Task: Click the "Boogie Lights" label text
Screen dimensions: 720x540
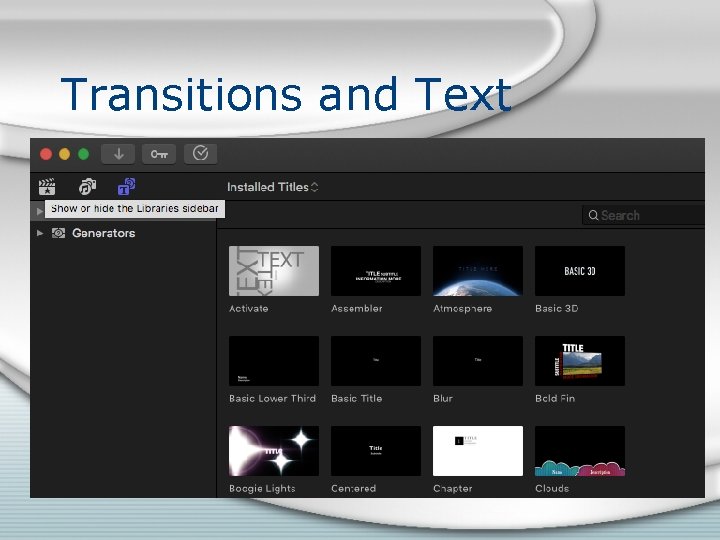Action: pyautogui.click(x=262, y=489)
